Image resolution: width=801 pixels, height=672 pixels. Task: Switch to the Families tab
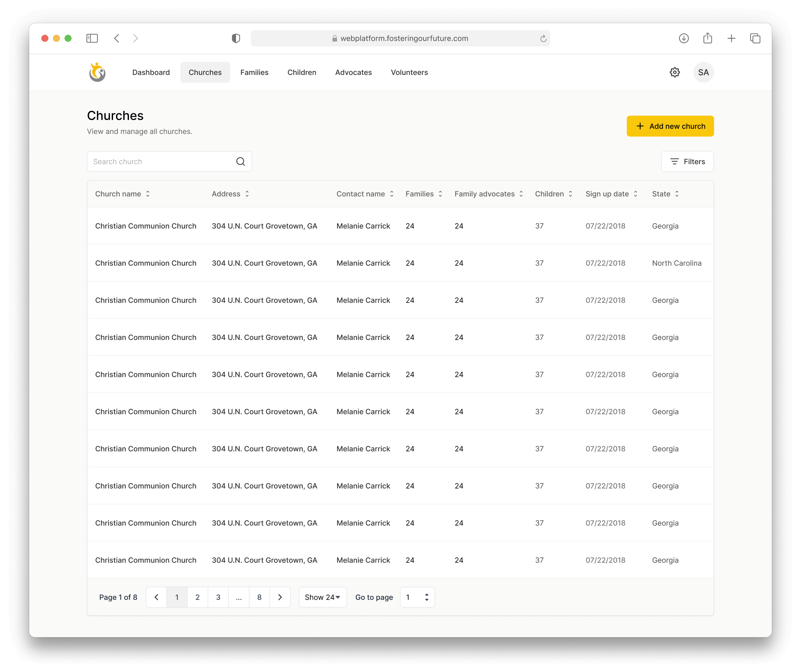pyautogui.click(x=254, y=73)
